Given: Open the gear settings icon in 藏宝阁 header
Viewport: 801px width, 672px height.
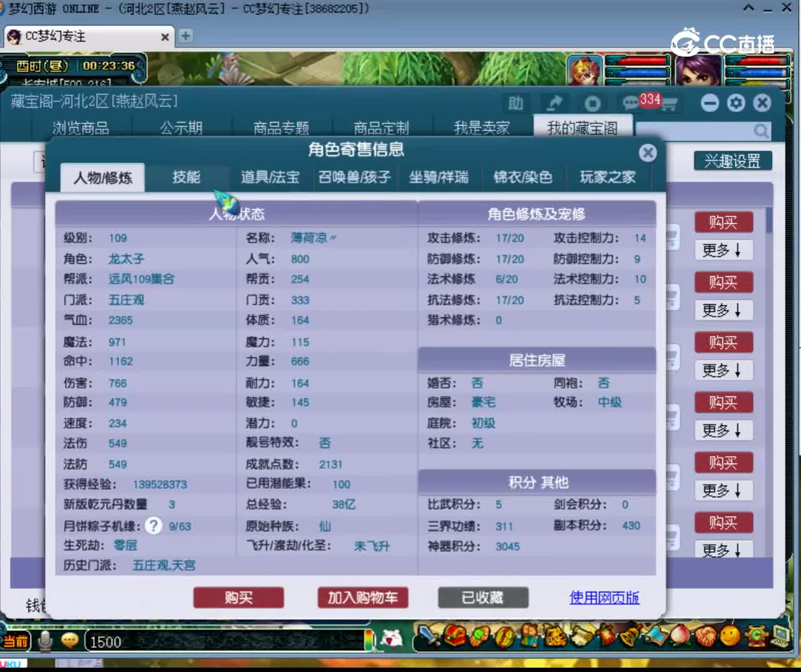Looking at the screenshot, I should coord(736,103).
